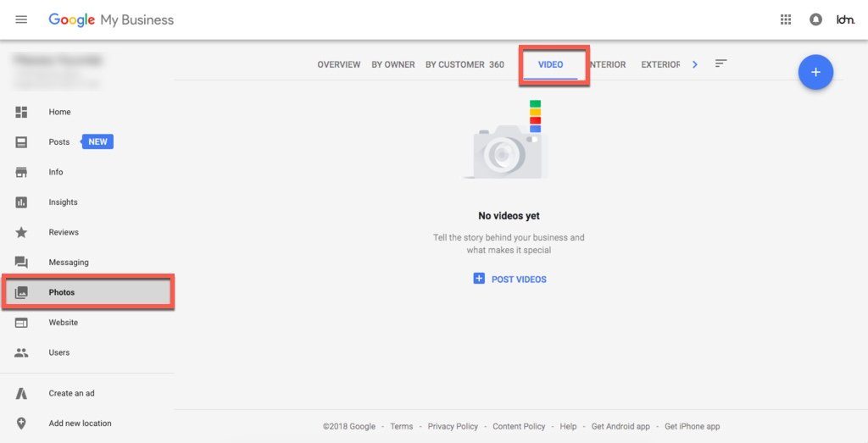Click the Google My Business logo
This screenshot has height=443, width=868.
(111, 20)
